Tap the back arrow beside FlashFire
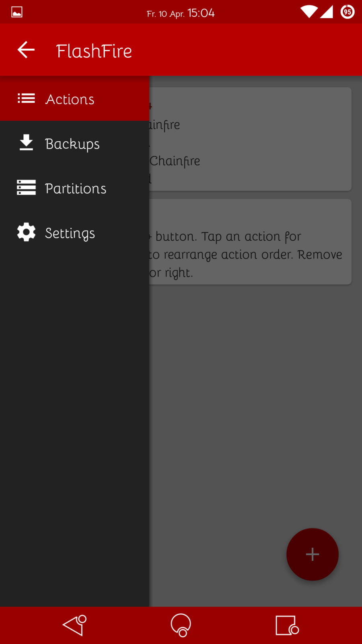The width and height of the screenshot is (362, 644). click(x=26, y=50)
